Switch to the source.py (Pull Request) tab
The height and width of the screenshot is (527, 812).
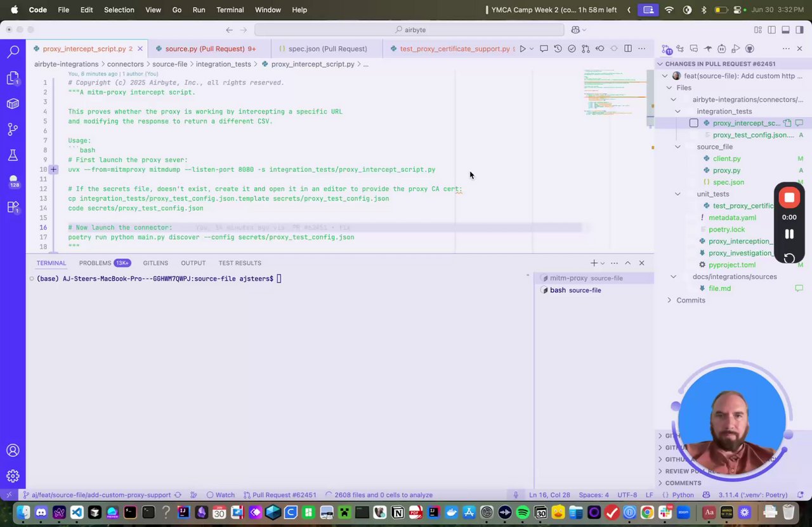click(x=204, y=49)
